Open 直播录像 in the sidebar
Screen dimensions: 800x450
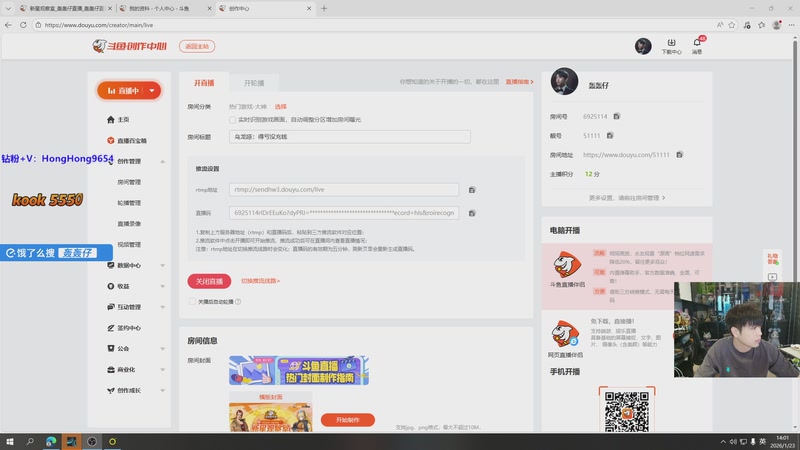click(x=129, y=224)
